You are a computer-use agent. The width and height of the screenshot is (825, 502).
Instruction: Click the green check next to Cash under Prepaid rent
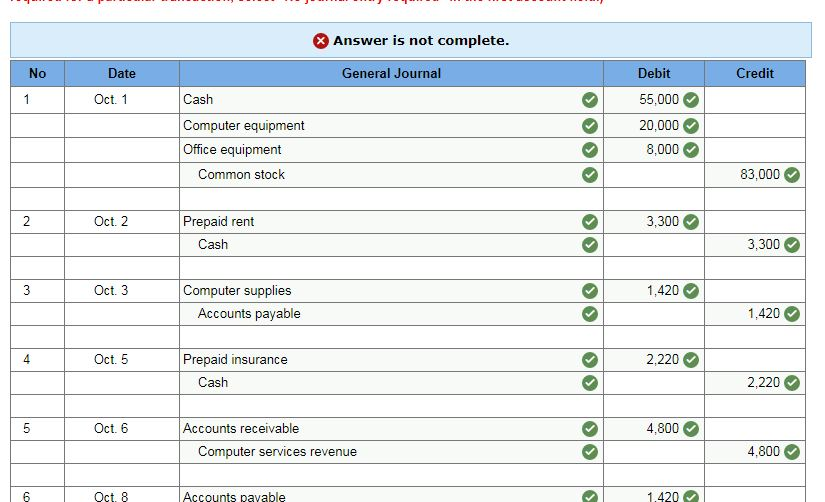click(590, 245)
